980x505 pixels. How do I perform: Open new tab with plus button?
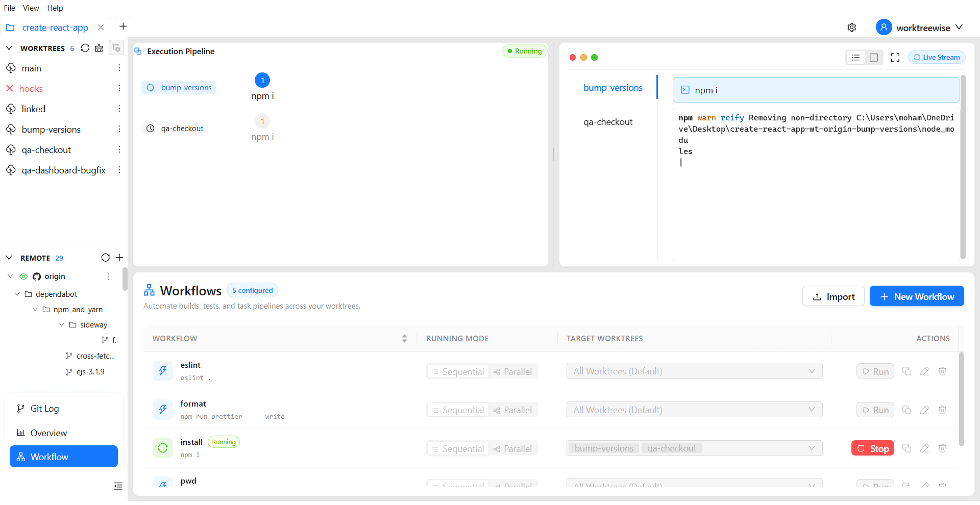click(123, 26)
